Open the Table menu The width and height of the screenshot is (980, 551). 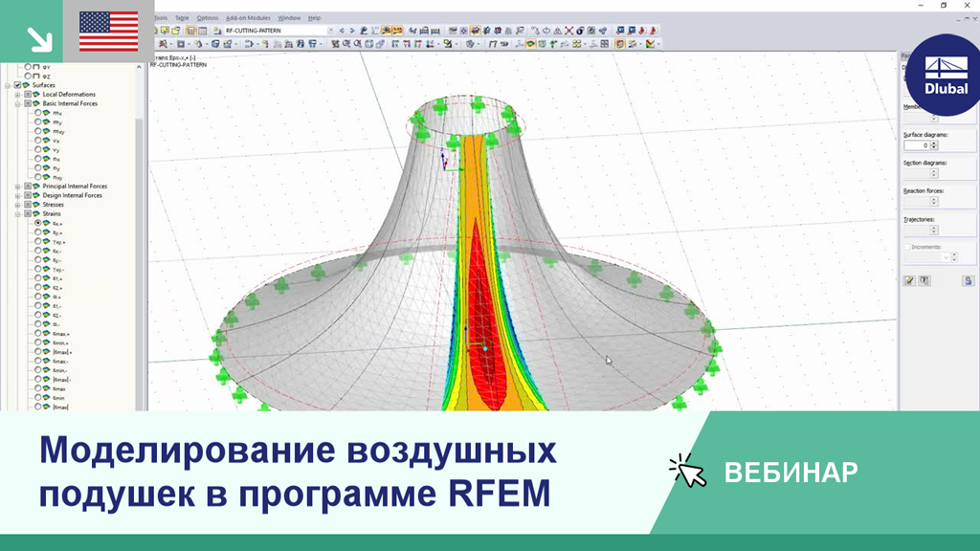point(182,18)
